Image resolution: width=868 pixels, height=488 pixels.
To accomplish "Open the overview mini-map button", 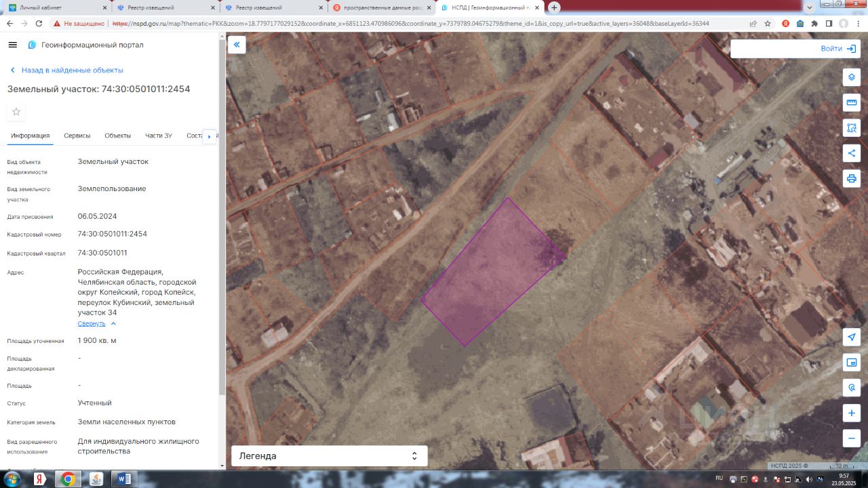I will pyautogui.click(x=852, y=363).
